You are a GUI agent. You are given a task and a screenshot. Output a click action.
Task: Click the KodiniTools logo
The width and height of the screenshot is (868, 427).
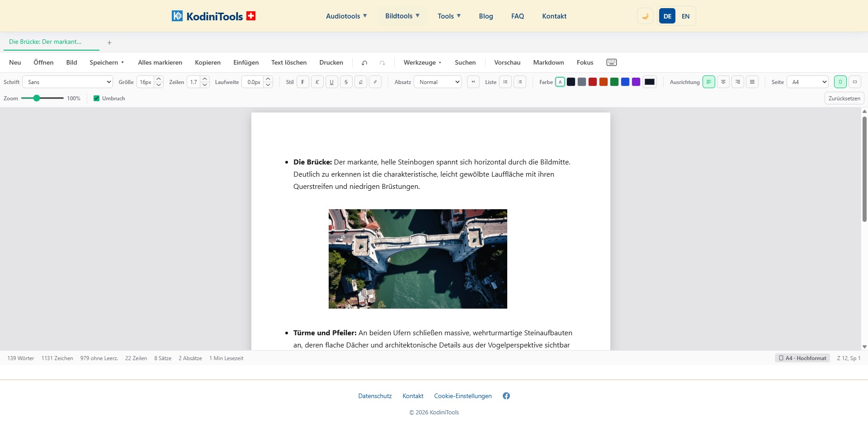pyautogui.click(x=214, y=16)
